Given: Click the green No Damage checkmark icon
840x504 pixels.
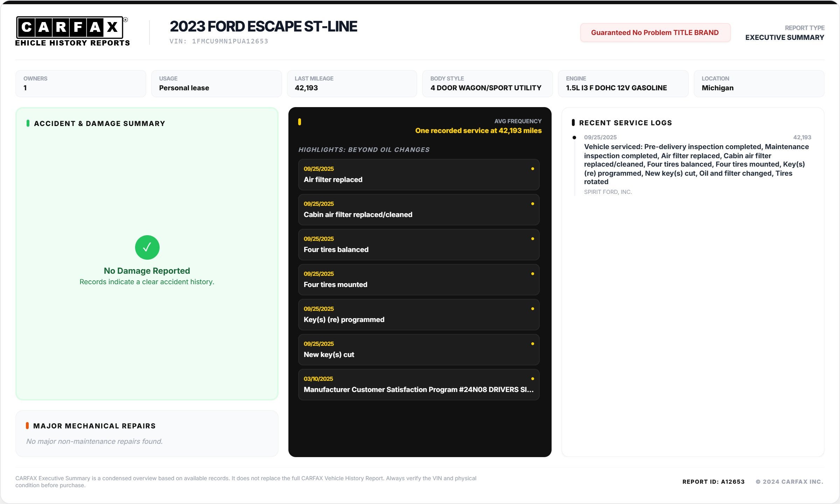Looking at the screenshot, I should 147,247.
